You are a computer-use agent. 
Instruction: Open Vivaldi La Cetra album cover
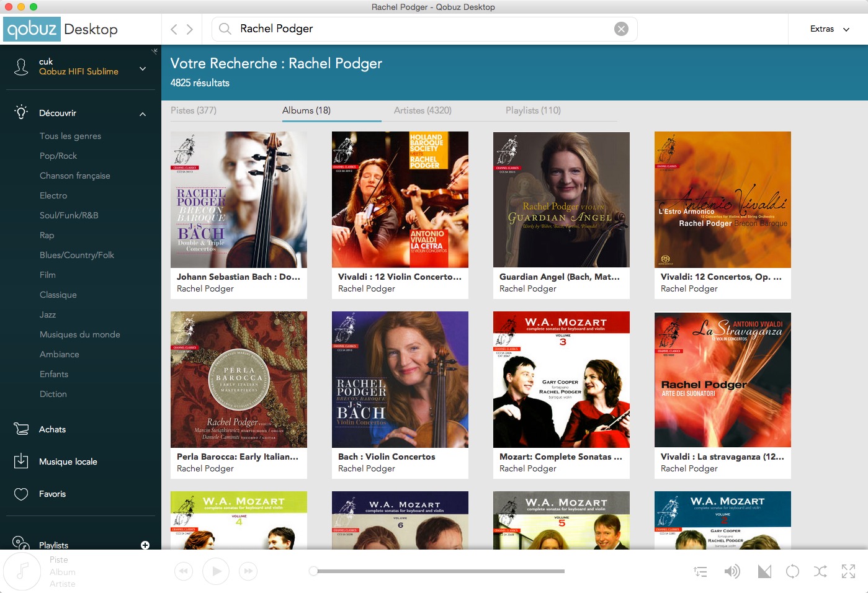pos(400,200)
